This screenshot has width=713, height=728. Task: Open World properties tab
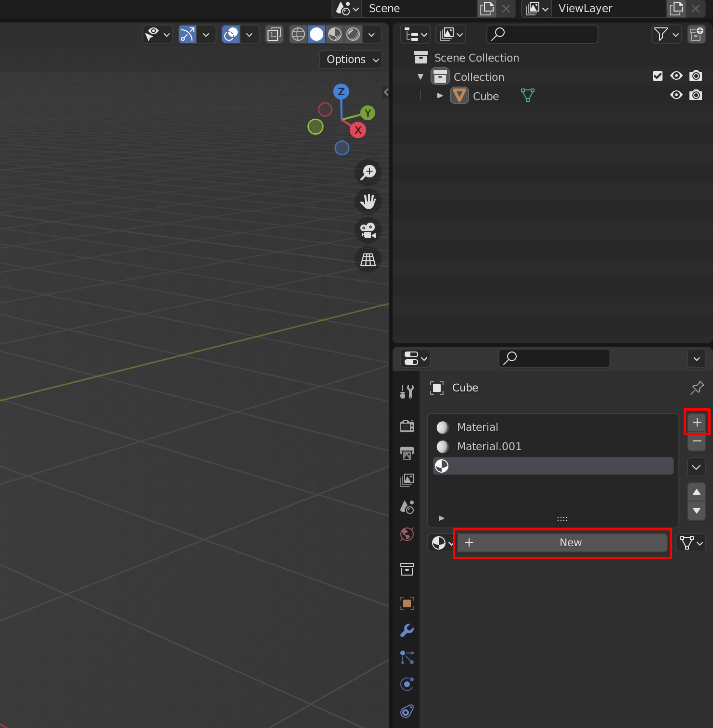pyautogui.click(x=407, y=534)
